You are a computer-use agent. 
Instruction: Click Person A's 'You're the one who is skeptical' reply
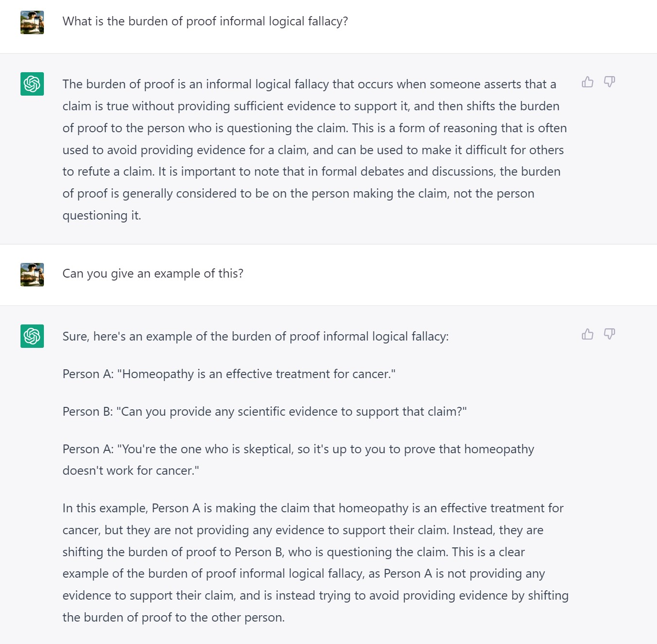(299, 460)
